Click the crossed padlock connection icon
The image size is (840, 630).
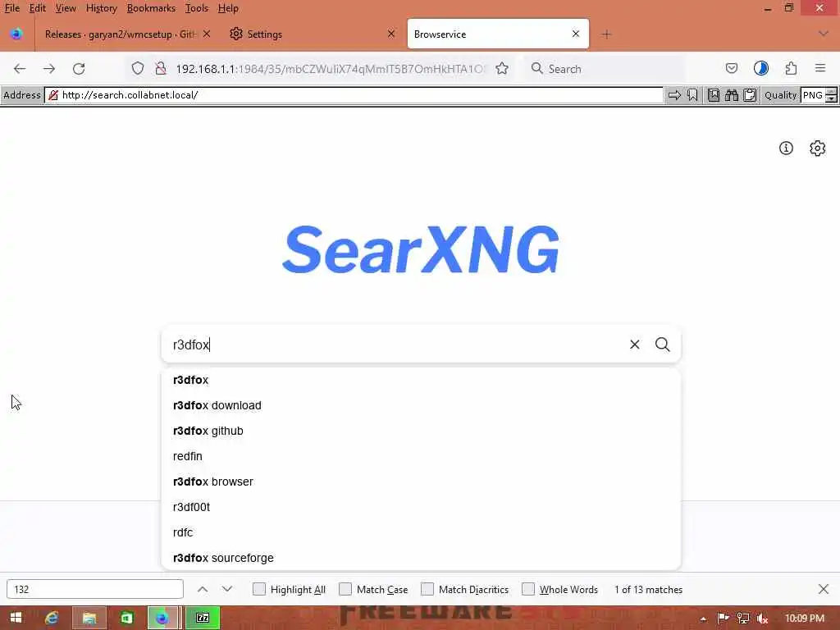160,69
